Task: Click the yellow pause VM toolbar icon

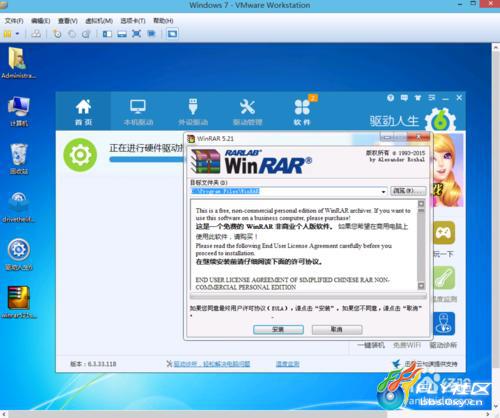Action: click(8, 34)
